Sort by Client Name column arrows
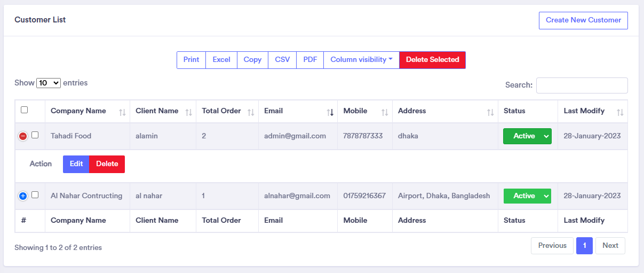The image size is (644, 273). 188,112
